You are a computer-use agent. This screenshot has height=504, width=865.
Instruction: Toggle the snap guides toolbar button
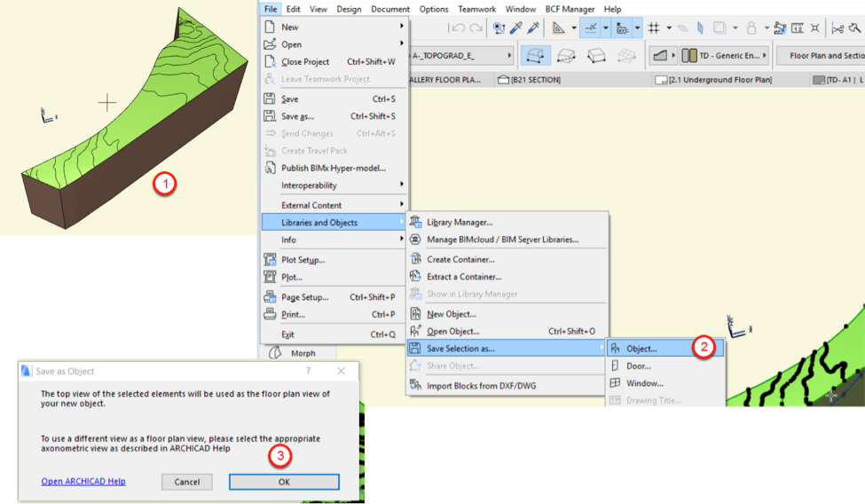coord(590,28)
